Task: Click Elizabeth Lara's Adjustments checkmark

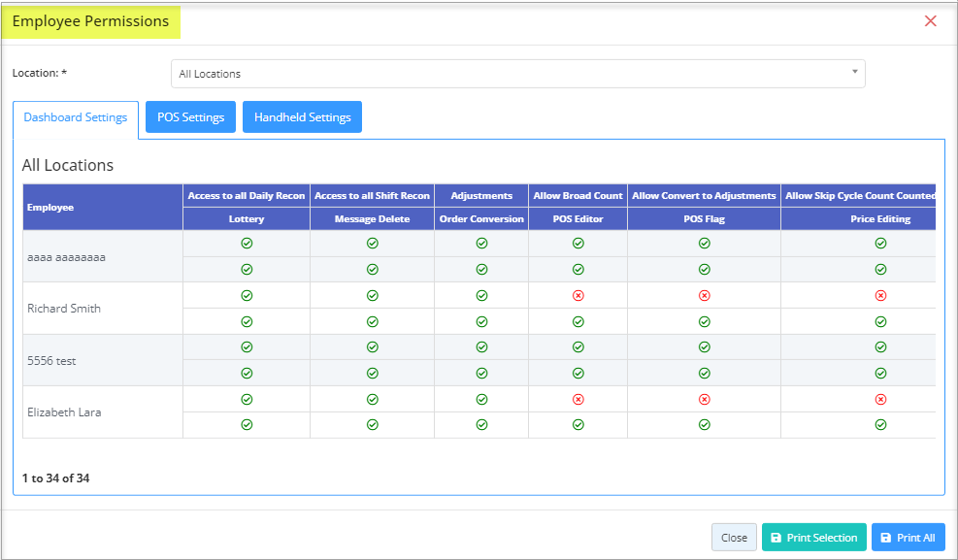Action: (x=481, y=400)
